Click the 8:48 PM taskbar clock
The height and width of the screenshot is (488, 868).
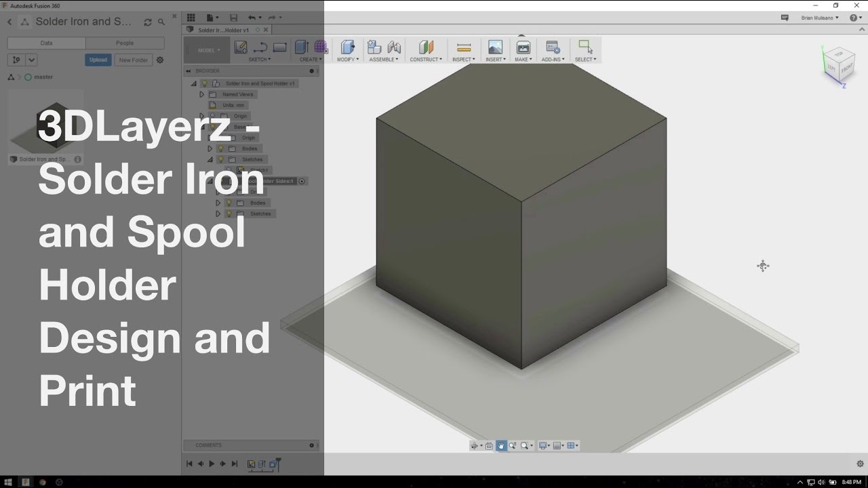click(851, 482)
